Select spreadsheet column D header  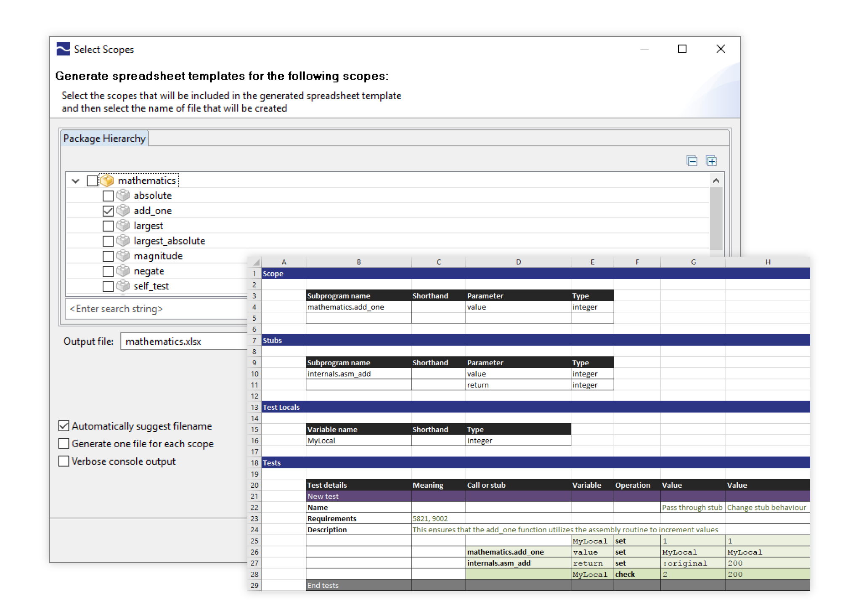click(x=518, y=262)
